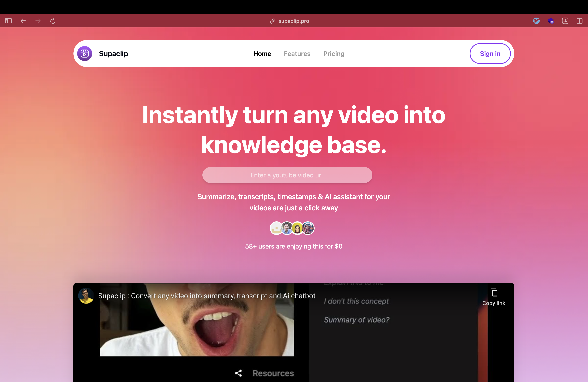The height and width of the screenshot is (382, 588).
Task: Open the purple graduation cap extension
Action: [551, 21]
